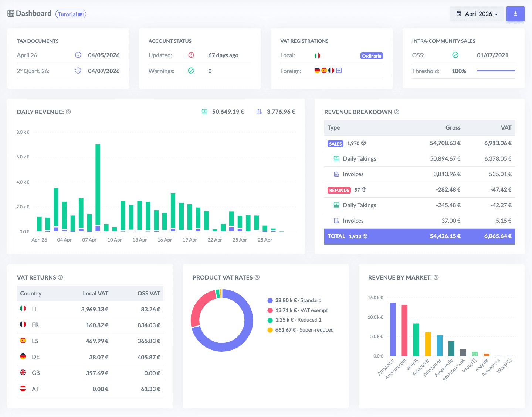Select the AT row in VAT Returns
Screen dimensions: 532x417
tap(90, 389)
